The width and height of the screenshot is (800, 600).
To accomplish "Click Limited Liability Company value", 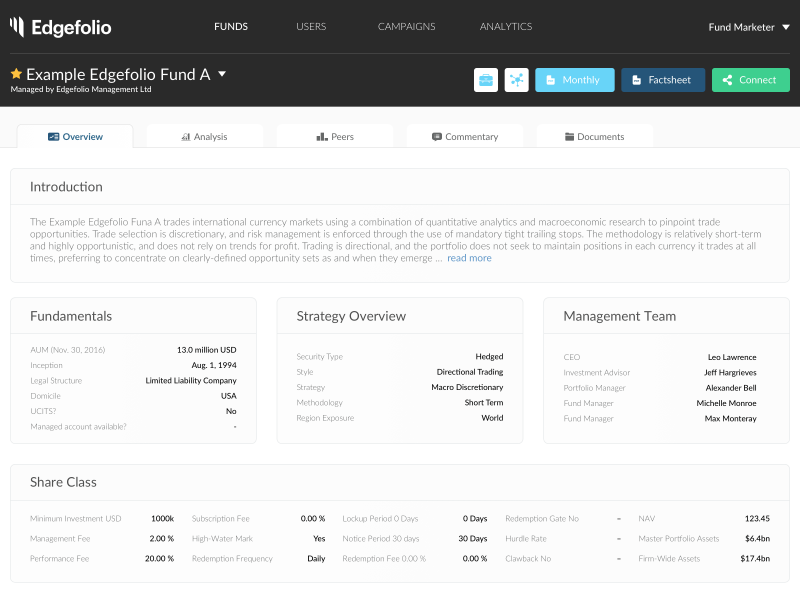I will coord(191,381).
